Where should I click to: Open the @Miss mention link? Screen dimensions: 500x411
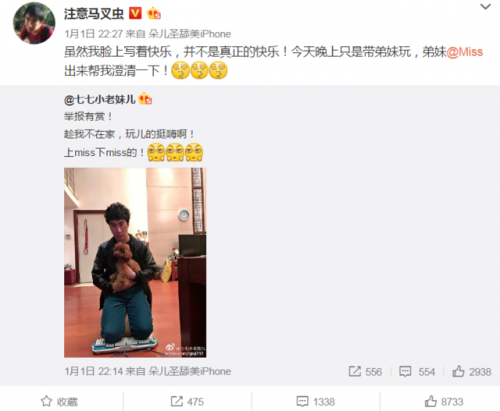[464, 52]
